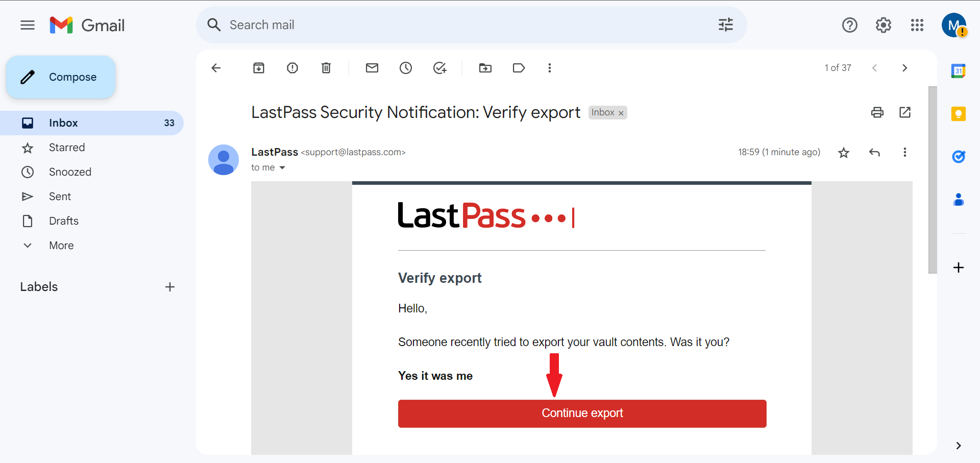Expand recipient details next to "to me"
The image size is (980, 463).
(282, 168)
